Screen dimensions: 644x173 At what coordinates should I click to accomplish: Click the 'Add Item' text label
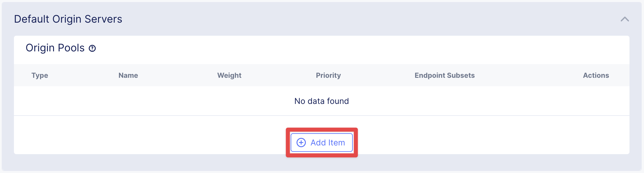click(328, 143)
